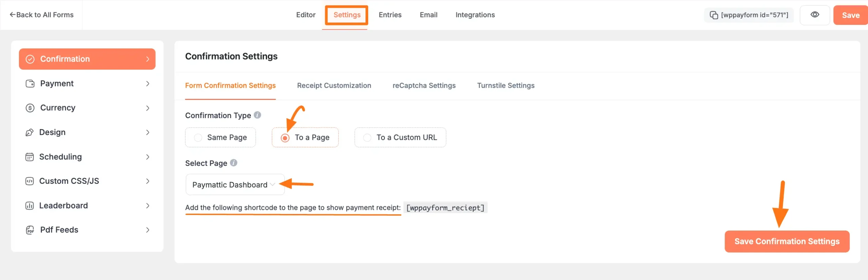Preview the form with the eye icon
Screen dimensions: 868x280
(814, 15)
